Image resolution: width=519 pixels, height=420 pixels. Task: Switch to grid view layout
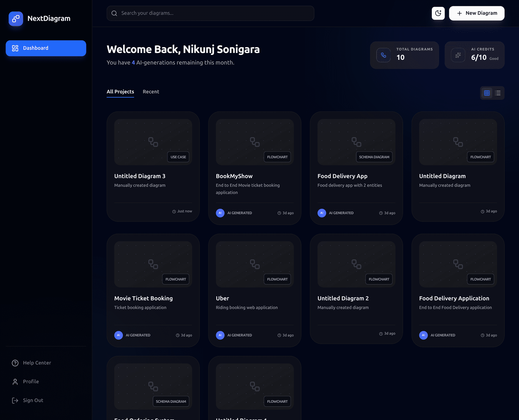pyautogui.click(x=487, y=93)
